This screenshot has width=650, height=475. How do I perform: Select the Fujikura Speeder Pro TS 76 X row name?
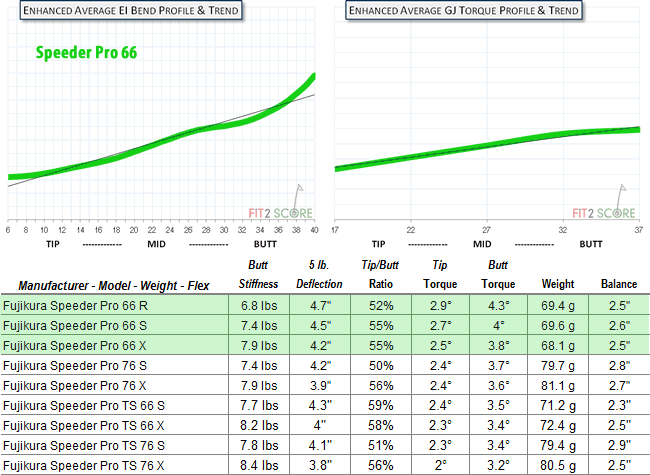(83, 465)
